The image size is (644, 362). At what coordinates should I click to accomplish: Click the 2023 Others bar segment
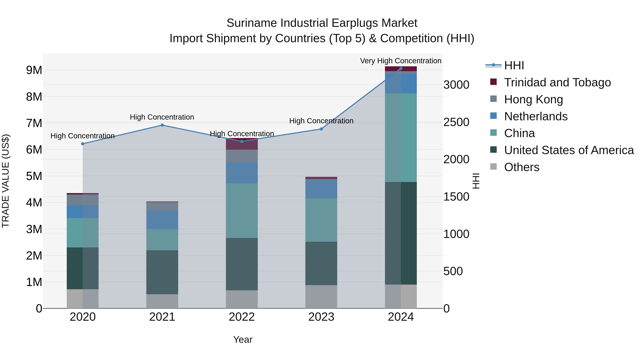click(x=321, y=297)
